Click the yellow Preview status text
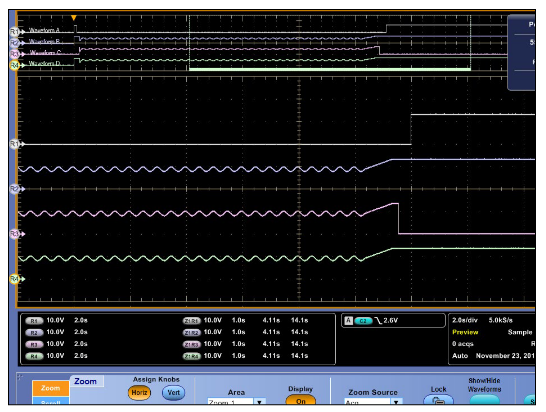The width and height of the screenshot is (546, 412). tap(465, 332)
